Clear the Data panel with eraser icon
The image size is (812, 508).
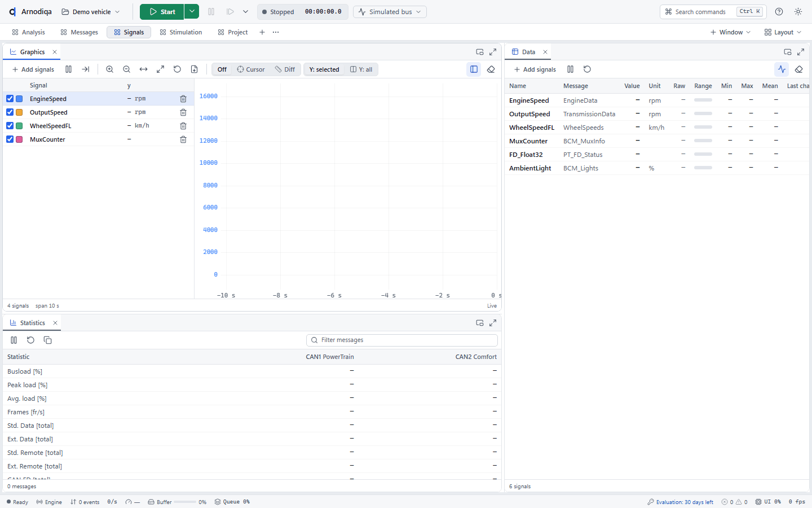(x=799, y=69)
